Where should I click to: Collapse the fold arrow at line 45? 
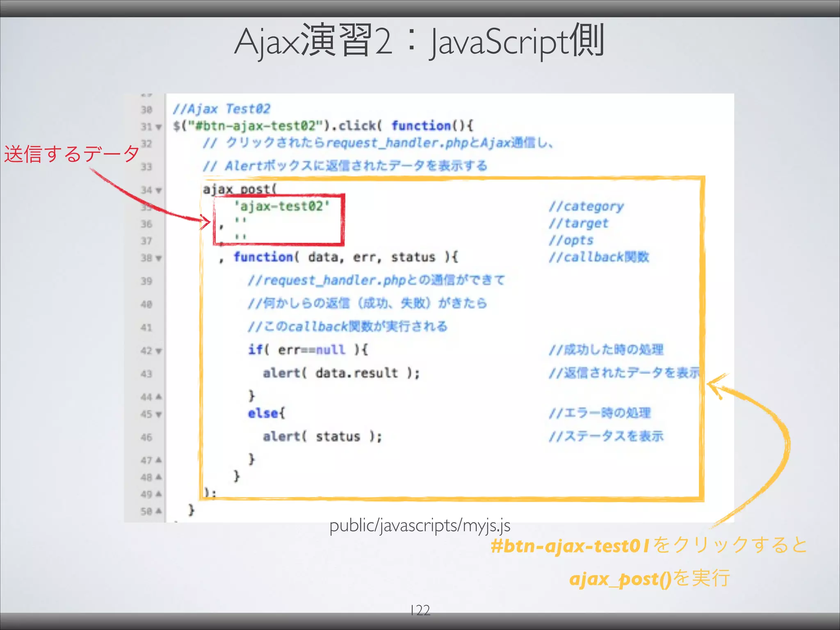pos(159,415)
